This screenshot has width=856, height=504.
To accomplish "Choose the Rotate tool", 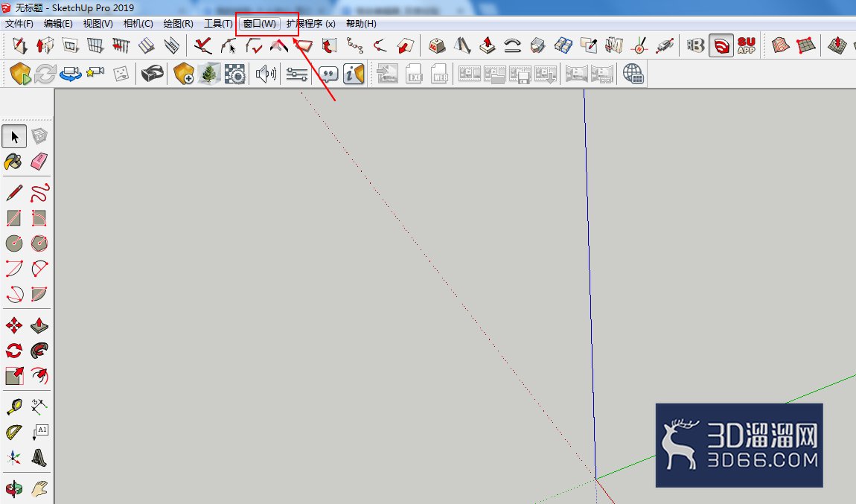I will (x=14, y=351).
